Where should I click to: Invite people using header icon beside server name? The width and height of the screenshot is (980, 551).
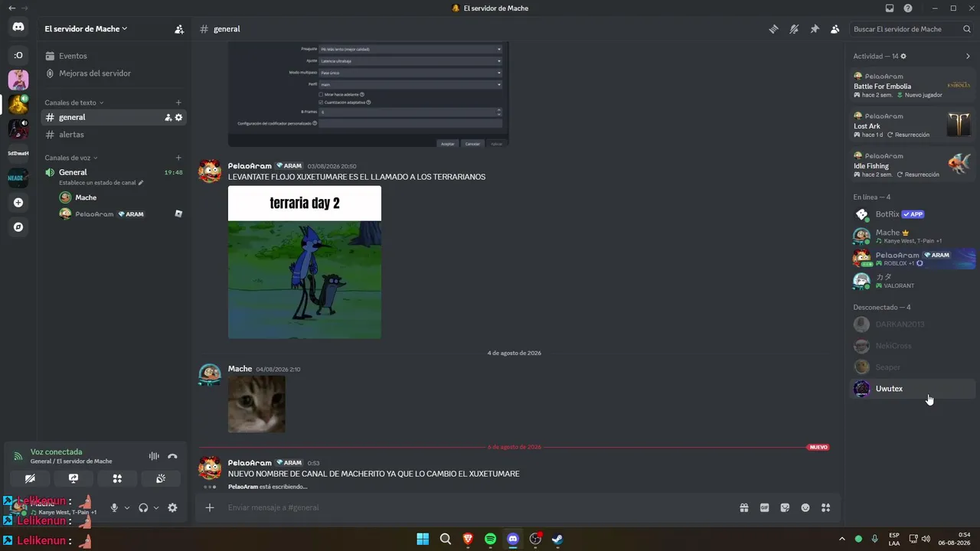pos(179,29)
